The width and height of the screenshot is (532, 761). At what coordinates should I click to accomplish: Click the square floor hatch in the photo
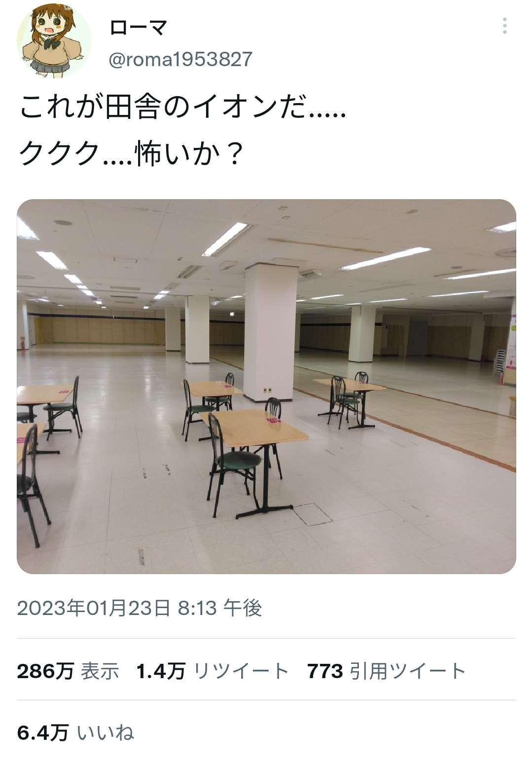coord(313,514)
